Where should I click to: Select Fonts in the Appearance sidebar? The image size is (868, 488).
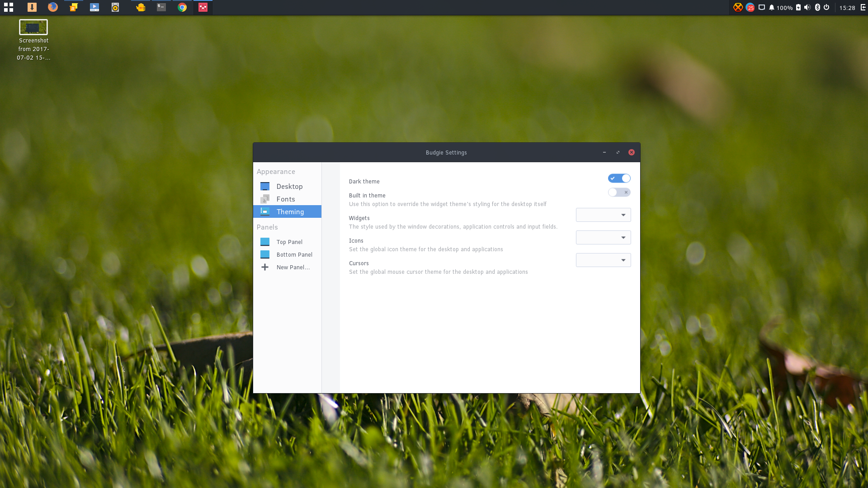click(287, 199)
